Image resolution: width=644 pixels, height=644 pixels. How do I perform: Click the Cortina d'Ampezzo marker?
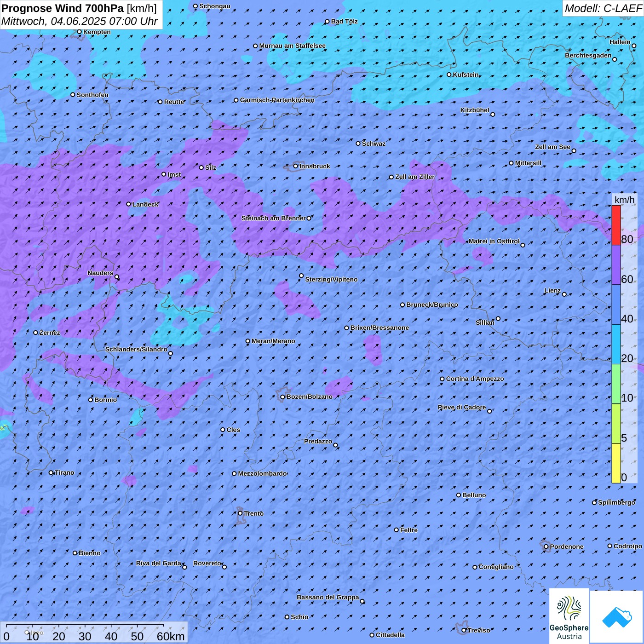(x=443, y=379)
